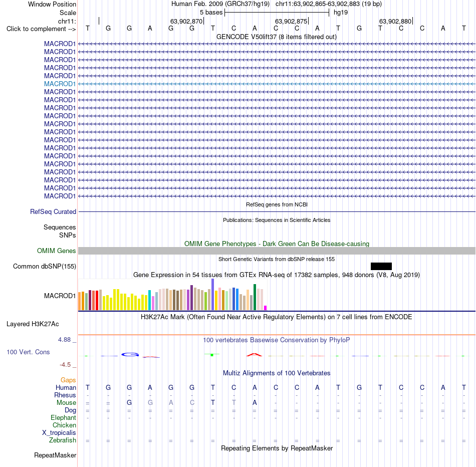Click the black MACROD1 label beside GTEx bars
Viewport: 476px width, 467px height.
(x=60, y=296)
